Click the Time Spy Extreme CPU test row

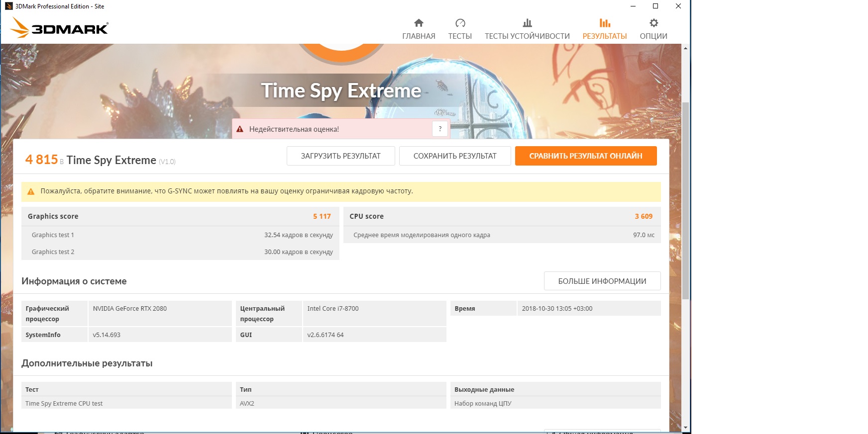click(127, 404)
